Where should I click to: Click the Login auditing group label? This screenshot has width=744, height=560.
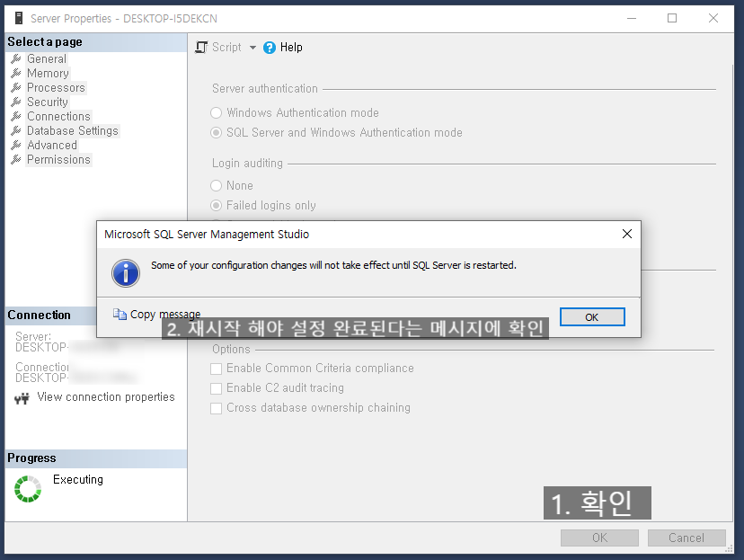click(x=247, y=164)
